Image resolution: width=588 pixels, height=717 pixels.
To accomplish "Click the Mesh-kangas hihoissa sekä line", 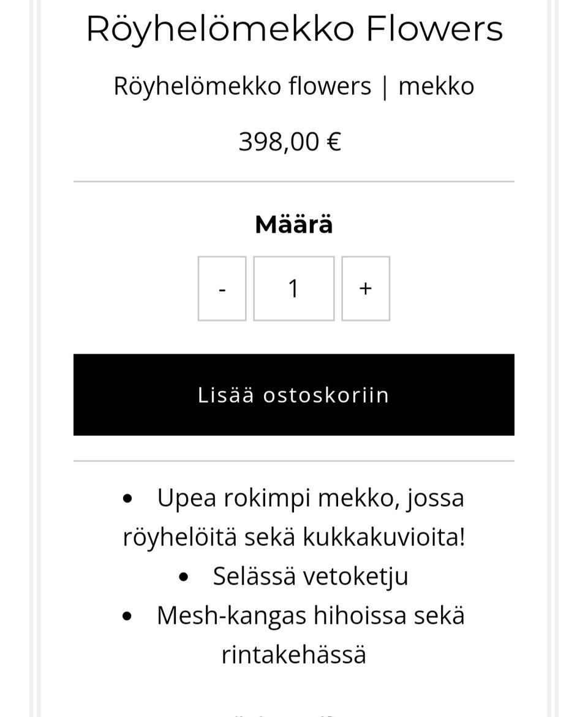I will click(311, 615).
